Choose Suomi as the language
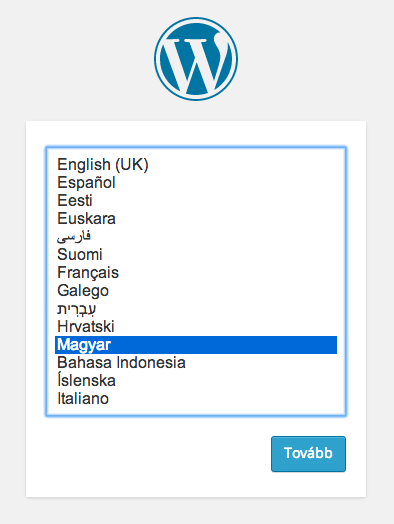Viewport: 394px width, 524px height. (x=80, y=255)
